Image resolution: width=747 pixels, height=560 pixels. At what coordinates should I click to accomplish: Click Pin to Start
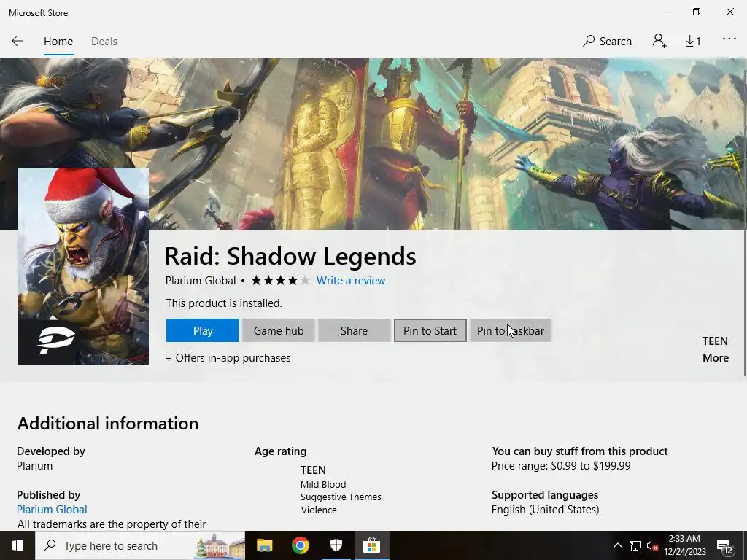430,330
